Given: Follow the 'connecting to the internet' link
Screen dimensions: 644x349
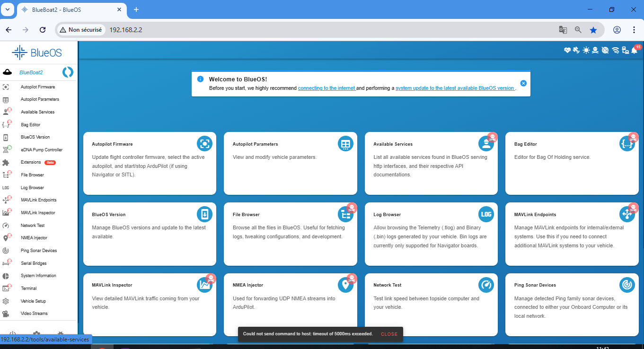Looking at the screenshot, I should (326, 88).
